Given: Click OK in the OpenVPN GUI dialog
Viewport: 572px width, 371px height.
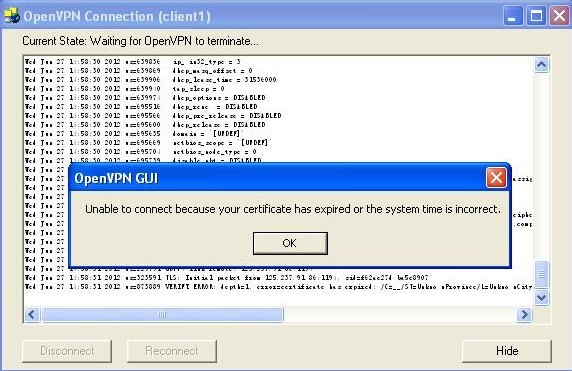Looking at the screenshot, I should (x=290, y=243).
